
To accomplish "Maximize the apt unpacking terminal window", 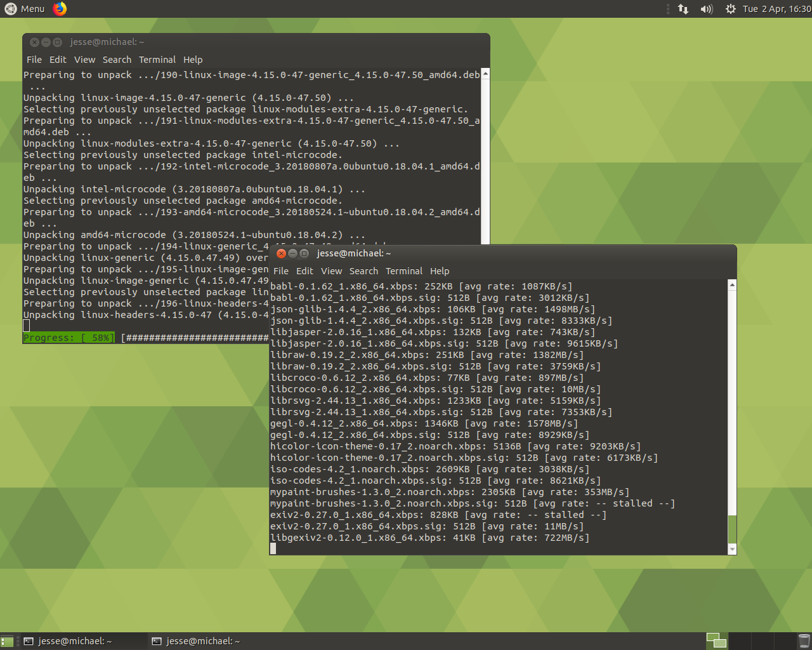I will [x=57, y=42].
